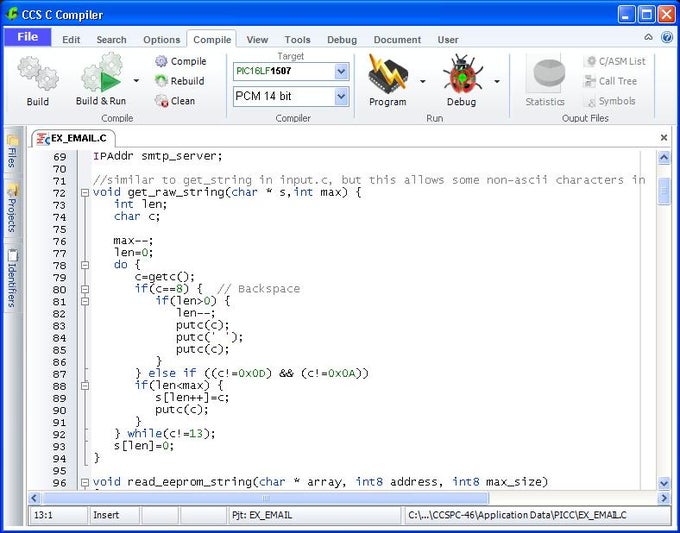The image size is (680, 533).
Task: Minimize the CCS C Compiler window
Action: click(x=625, y=15)
